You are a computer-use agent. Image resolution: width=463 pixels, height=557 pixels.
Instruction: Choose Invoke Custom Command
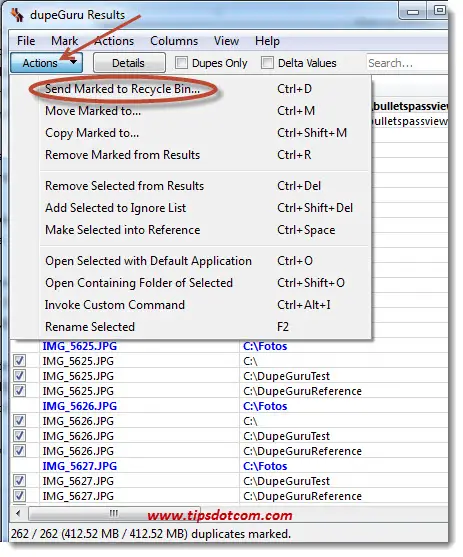(191, 305)
